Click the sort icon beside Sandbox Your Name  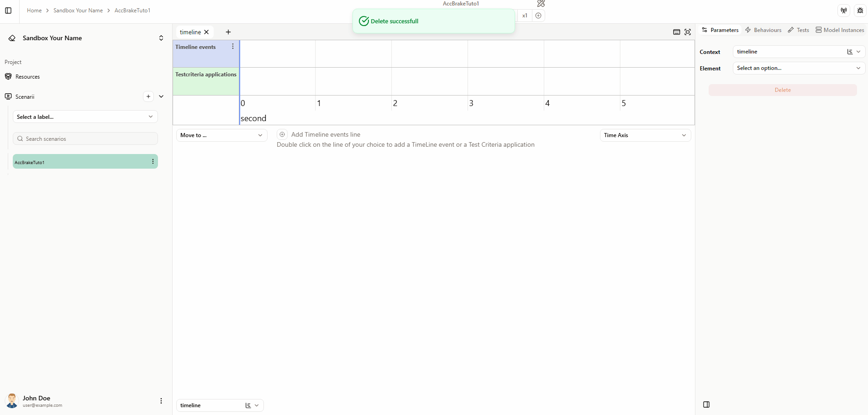[x=161, y=38]
